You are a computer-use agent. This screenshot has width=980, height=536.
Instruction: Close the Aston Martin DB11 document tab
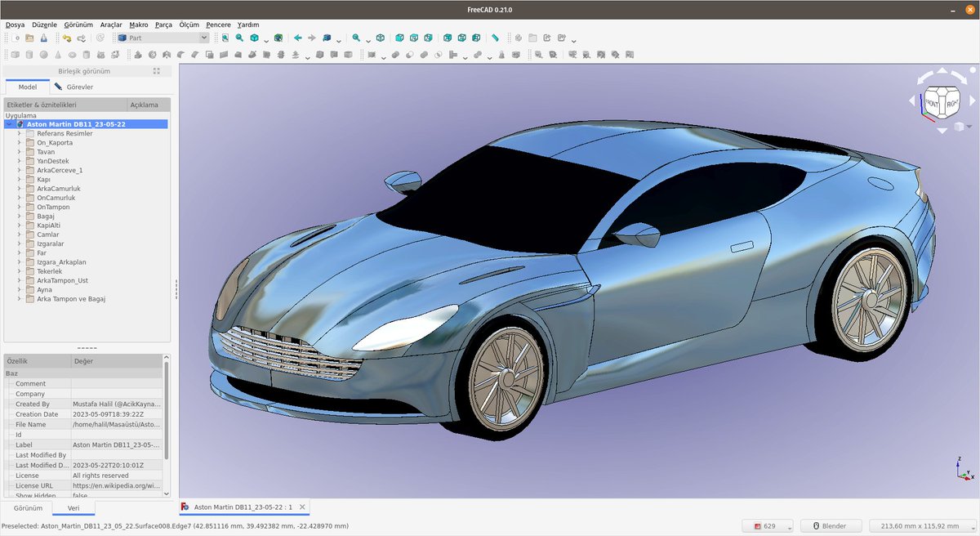click(x=301, y=507)
